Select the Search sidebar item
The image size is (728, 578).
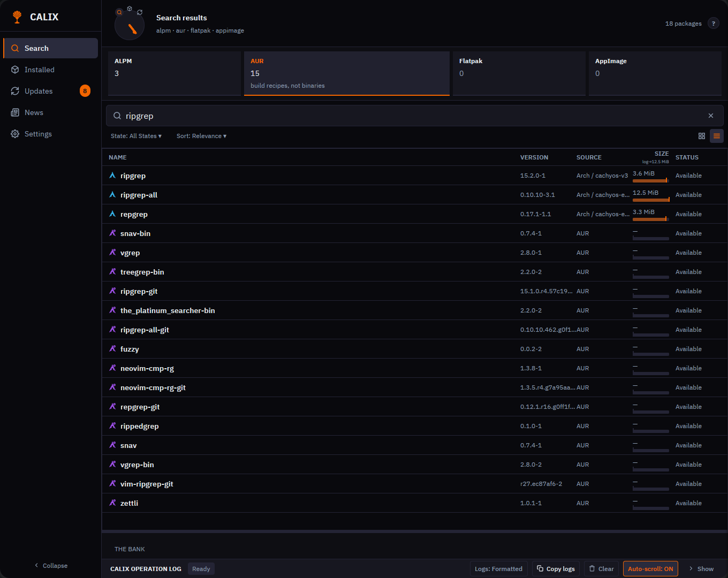(x=50, y=48)
